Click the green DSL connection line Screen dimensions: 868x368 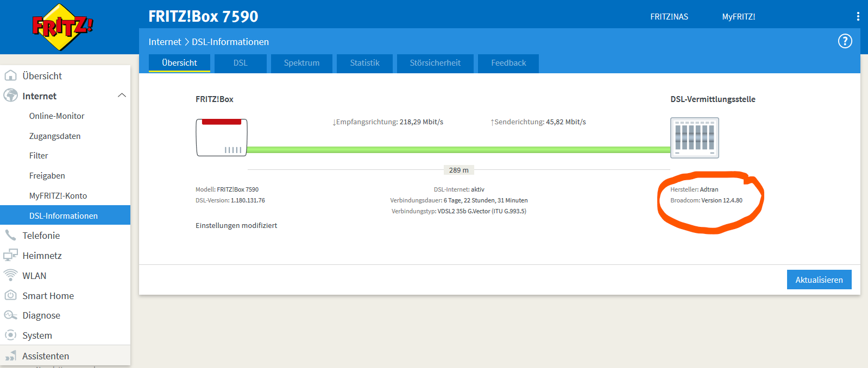[x=458, y=149]
